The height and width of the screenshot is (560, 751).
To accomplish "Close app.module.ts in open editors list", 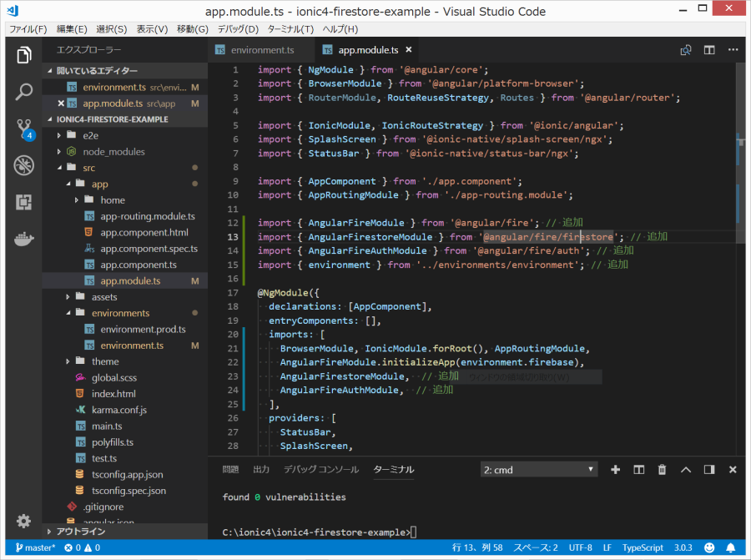I will pos(61,103).
